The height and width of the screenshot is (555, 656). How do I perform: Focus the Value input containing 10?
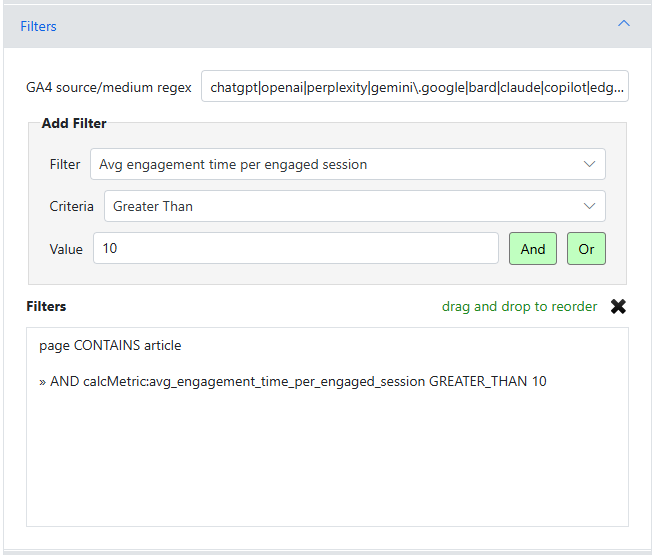(x=296, y=248)
